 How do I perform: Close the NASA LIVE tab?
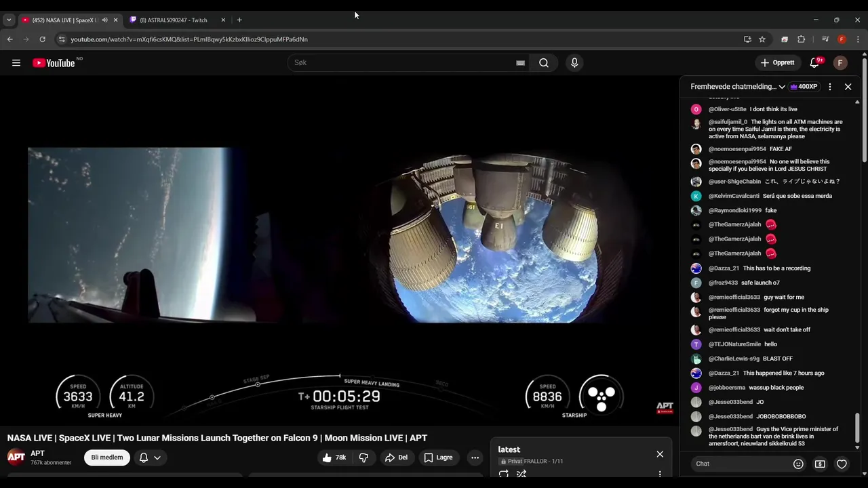pos(115,20)
